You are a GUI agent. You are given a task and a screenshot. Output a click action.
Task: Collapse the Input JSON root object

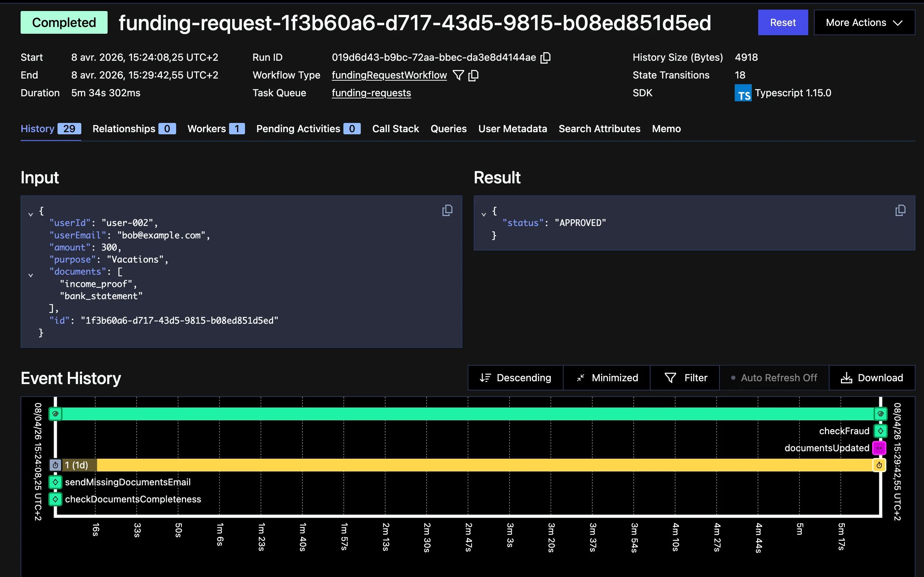pos(31,214)
